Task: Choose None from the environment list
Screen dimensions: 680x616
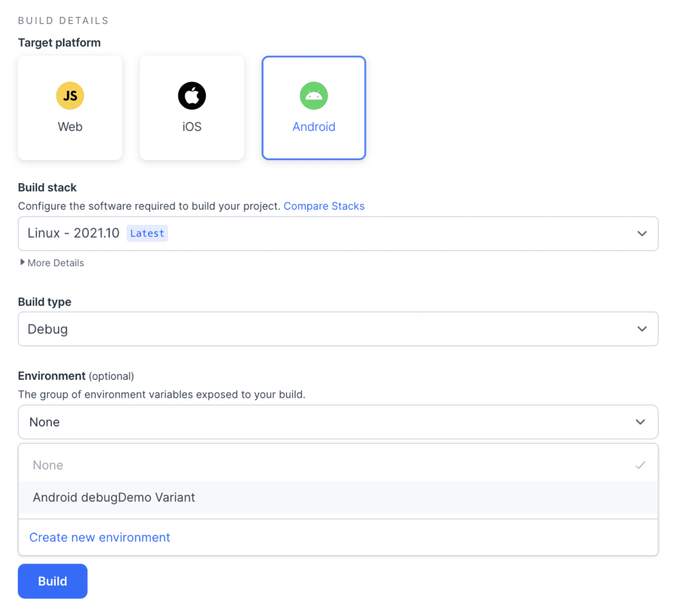Action: (x=48, y=465)
